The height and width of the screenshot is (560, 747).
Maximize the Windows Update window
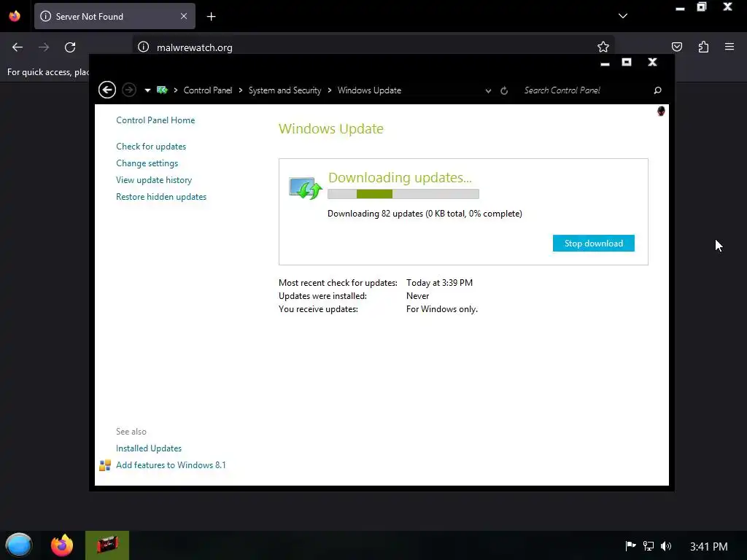pos(627,63)
